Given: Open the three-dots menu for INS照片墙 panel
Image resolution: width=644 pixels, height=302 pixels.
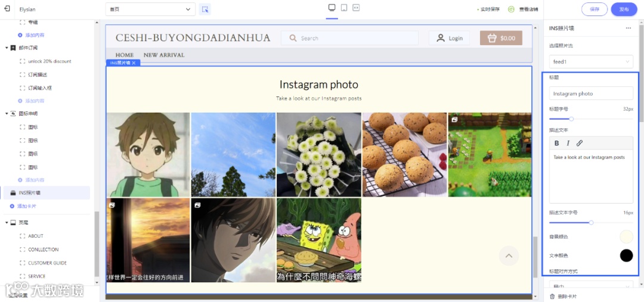Looking at the screenshot, I should coord(628,28).
